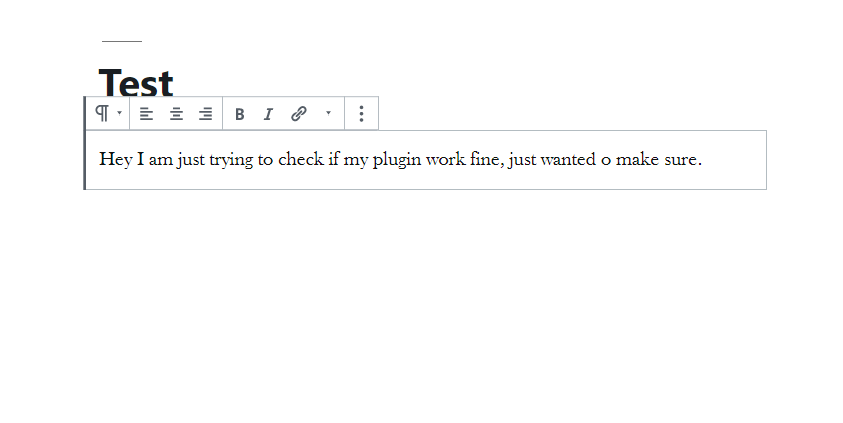This screenshot has width=843, height=423.
Task: Place cursor on the word "check"
Action: click(301, 160)
